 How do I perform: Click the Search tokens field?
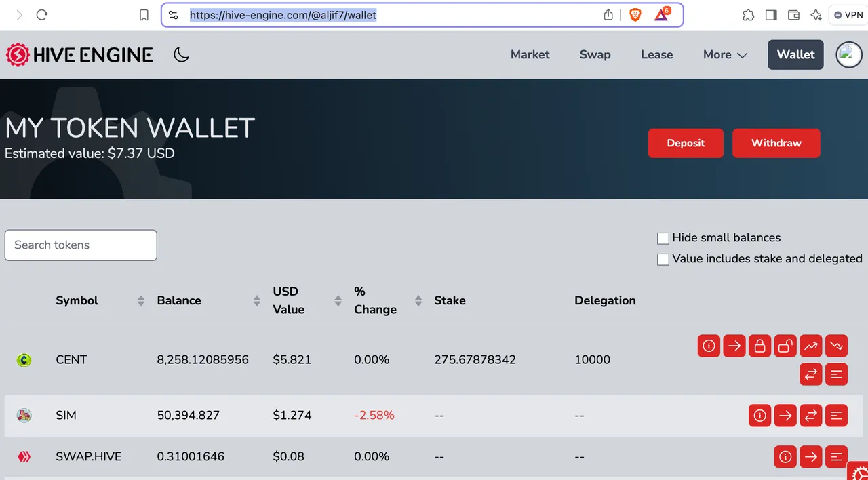pyautogui.click(x=81, y=245)
